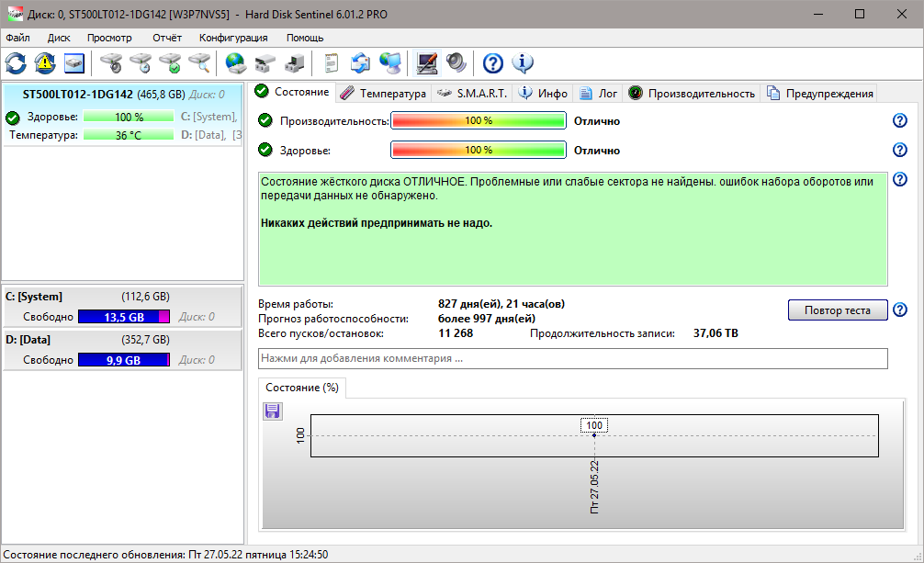Click help icon next to Производительность bar
Viewport: 924px width, 563px height.
click(x=899, y=120)
